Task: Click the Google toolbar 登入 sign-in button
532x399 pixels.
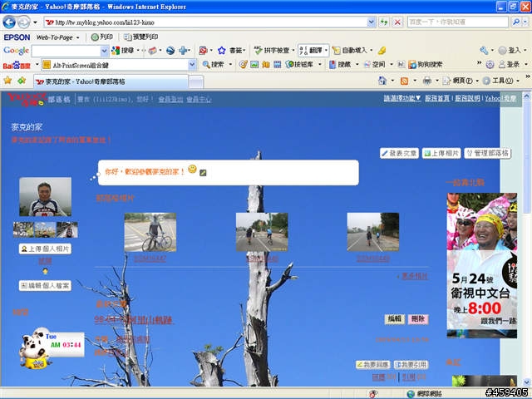Action: click(510, 51)
